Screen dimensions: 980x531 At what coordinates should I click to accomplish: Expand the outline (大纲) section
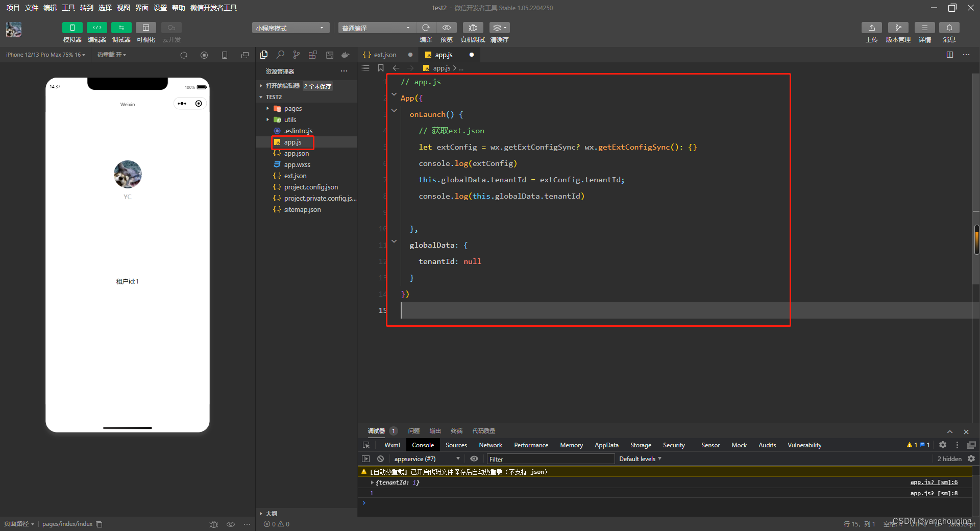click(261, 514)
